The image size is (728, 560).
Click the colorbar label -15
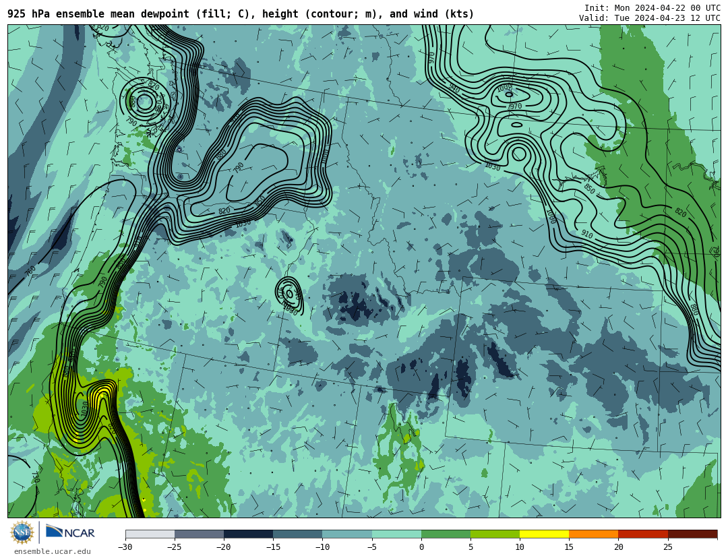coord(273,547)
